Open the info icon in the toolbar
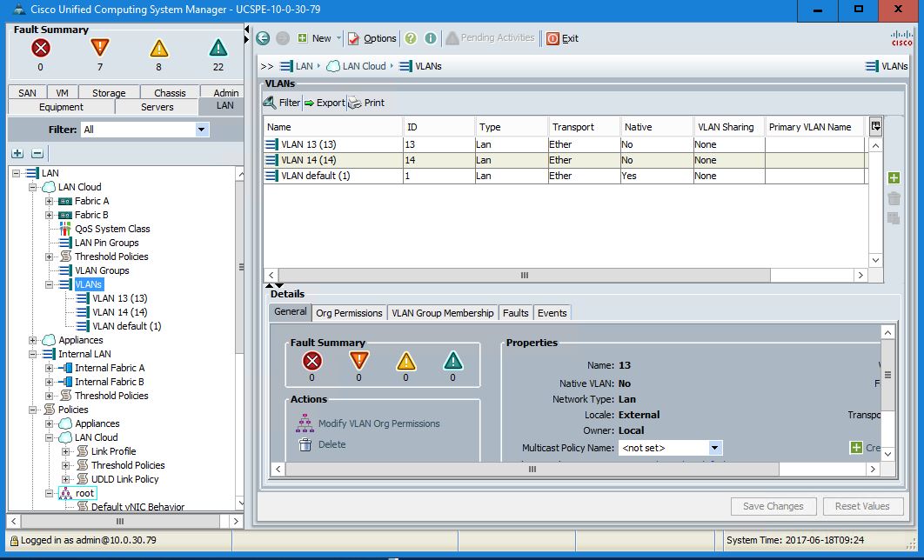Screen dimensions: 924x560 coord(431,38)
